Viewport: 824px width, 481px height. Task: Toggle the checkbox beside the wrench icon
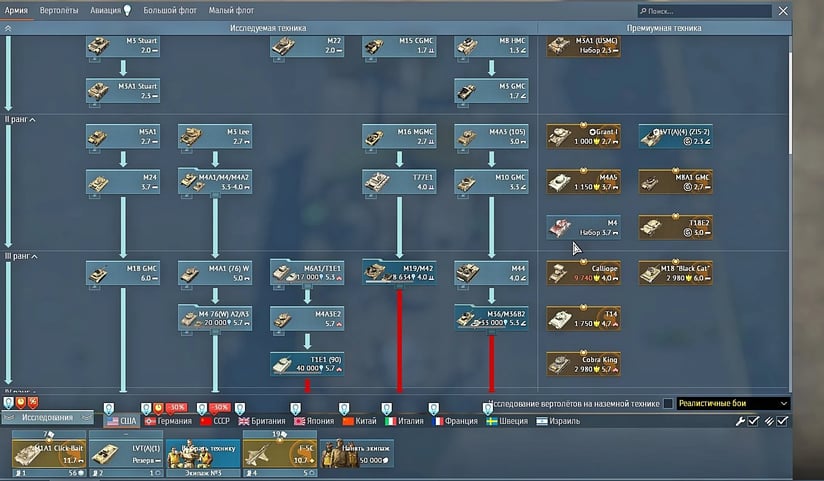pyautogui.click(x=755, y=422)
